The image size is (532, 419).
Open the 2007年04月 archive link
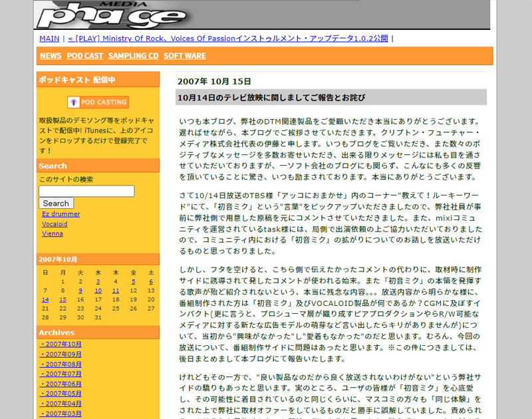click(61, 404)
